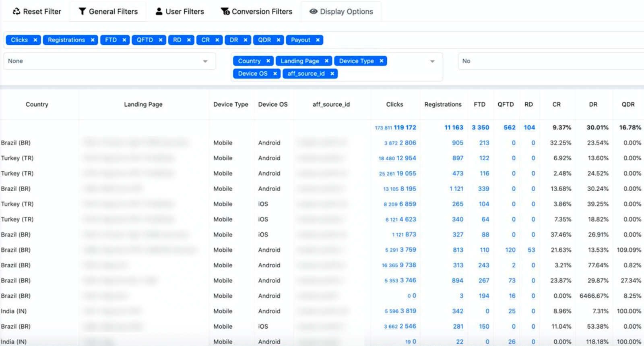
Task: Remove the Registrations tag
Action: tap(93, 40)
